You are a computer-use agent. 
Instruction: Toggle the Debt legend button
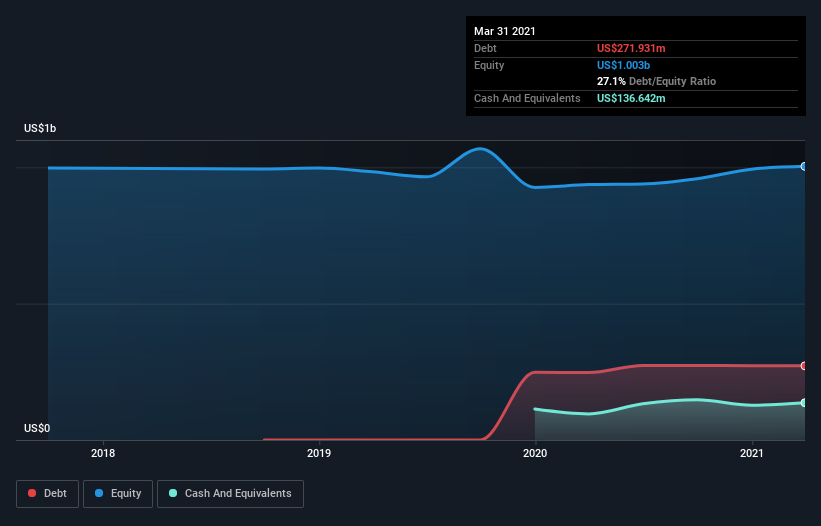(48, 494)
